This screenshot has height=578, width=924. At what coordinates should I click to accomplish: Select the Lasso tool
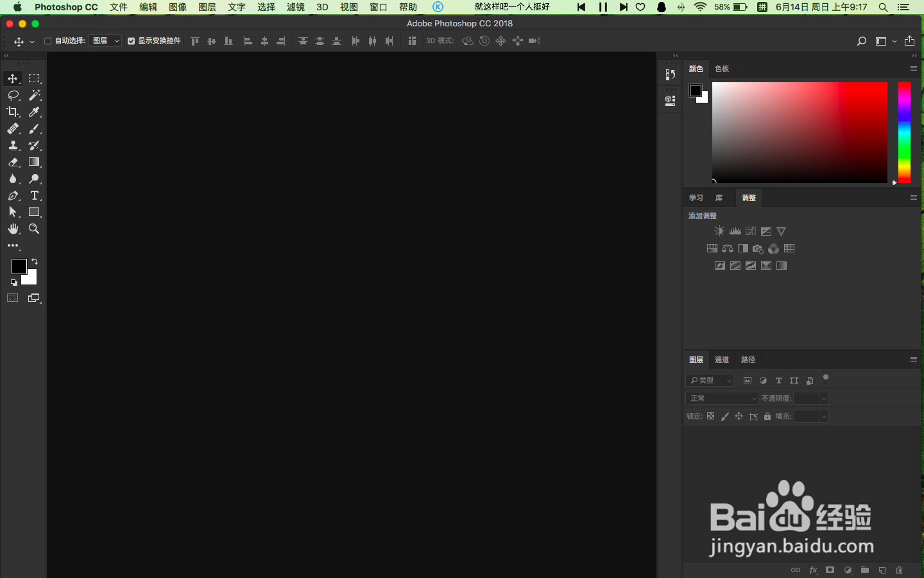[13, 95]
